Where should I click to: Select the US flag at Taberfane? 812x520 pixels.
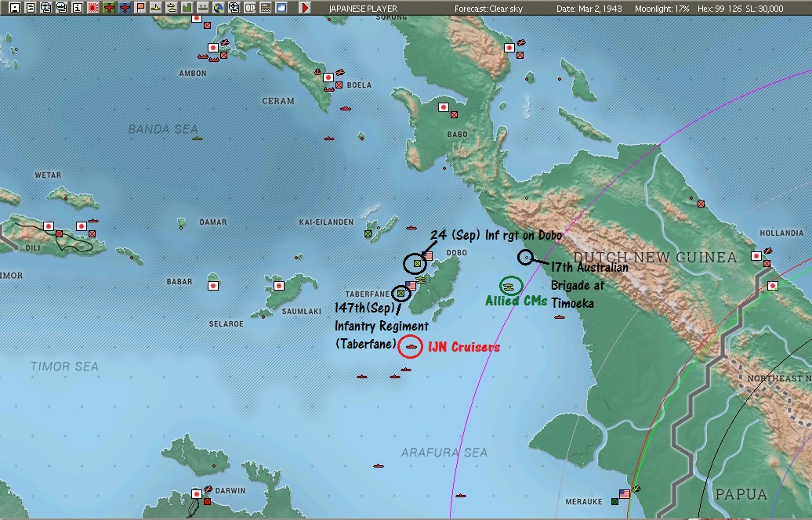[x=411, y=286]
